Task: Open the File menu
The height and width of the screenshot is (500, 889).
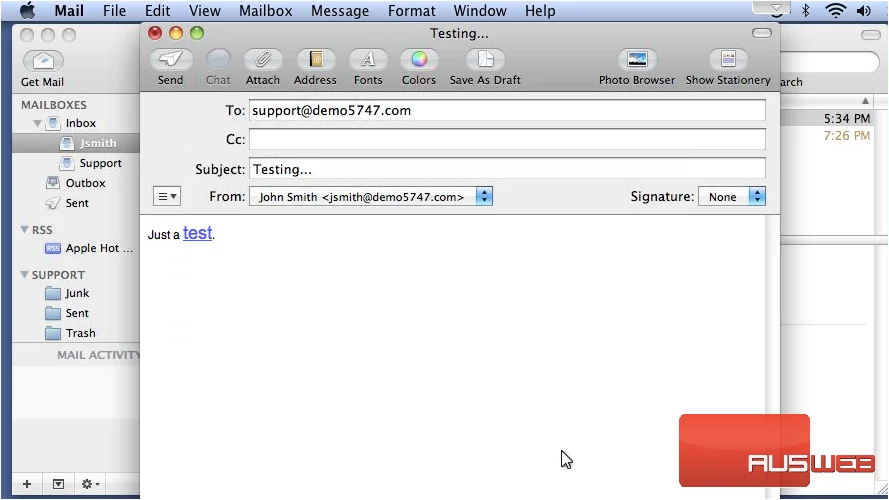Action: click(x=115, y=11)
